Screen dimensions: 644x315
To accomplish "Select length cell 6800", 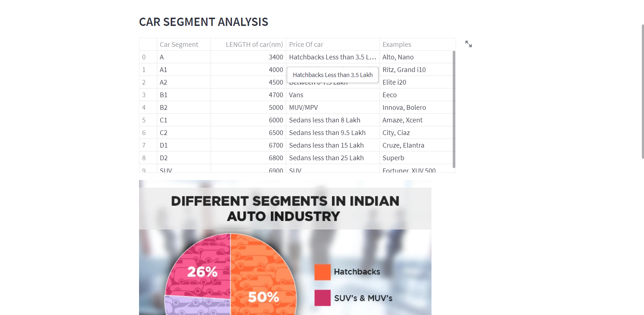I will coord(249,158).
